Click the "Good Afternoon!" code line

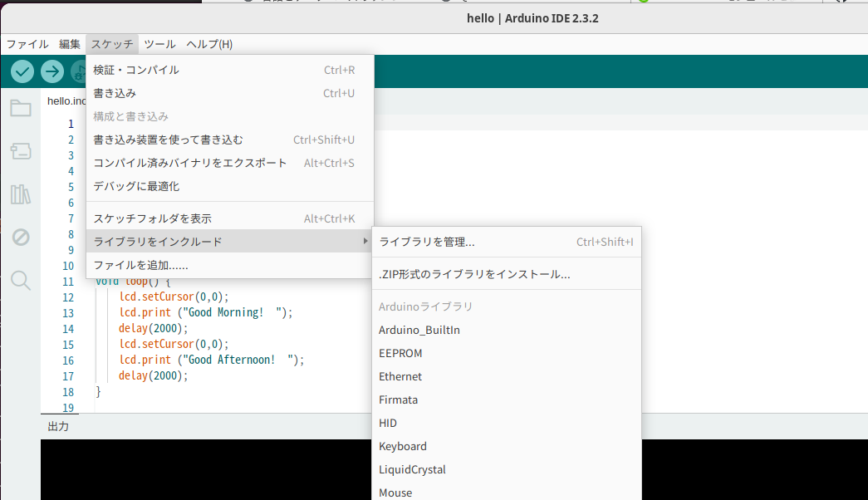click(212, 360)
